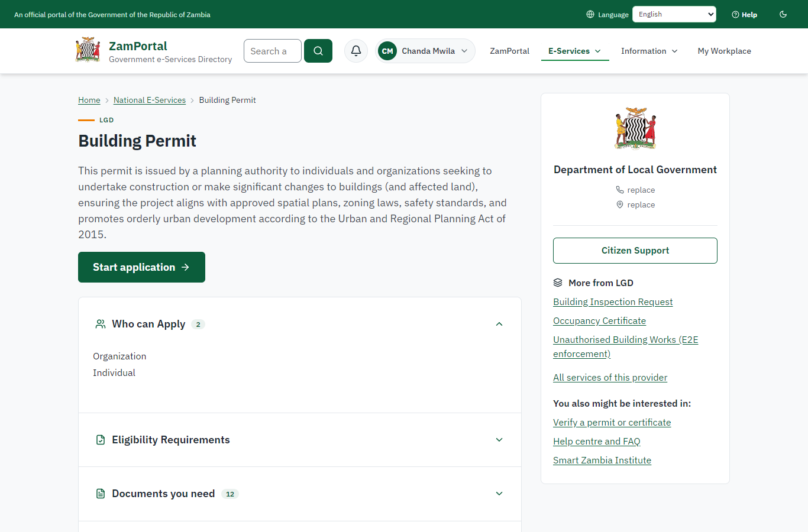Viewport: 808px width, 532px height.
Task: Click the globe Language icon
Action: coord(590,14)
